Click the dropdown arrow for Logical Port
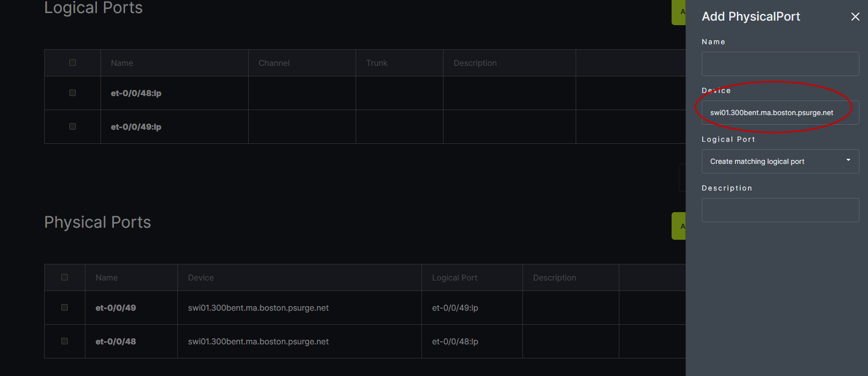 (848, 160)
